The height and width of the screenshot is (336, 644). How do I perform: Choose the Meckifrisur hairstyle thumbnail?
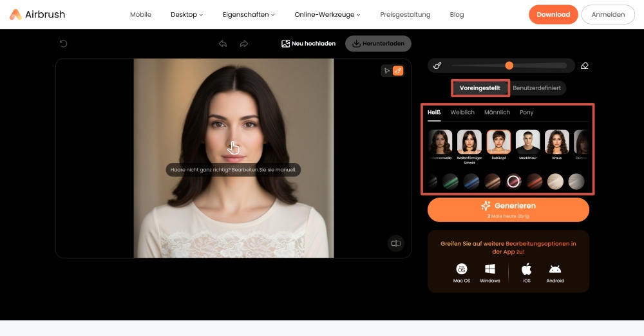[x=528, y=142]
